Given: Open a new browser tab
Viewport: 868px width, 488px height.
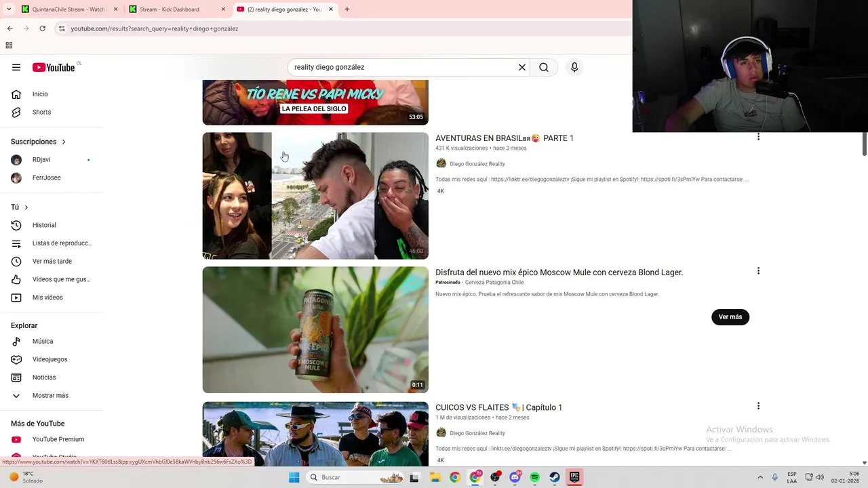Looking at the screenshot, I should pos(347,9).
